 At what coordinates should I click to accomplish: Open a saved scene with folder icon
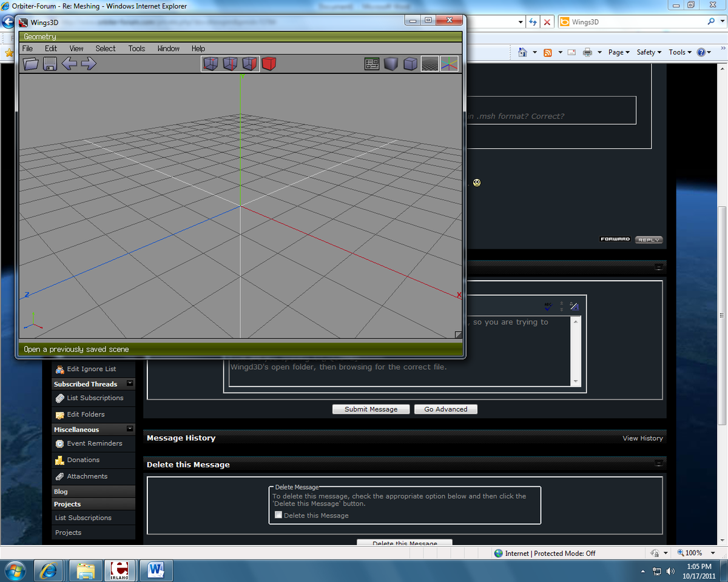(x=31, y=64)
